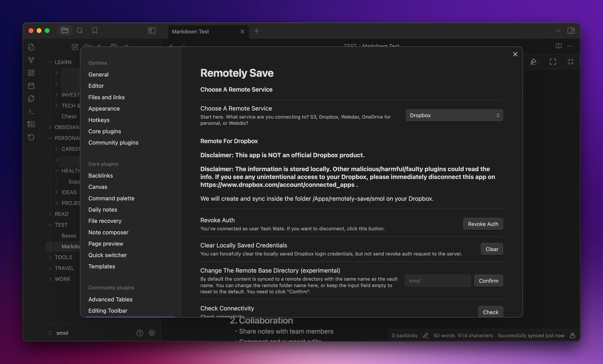Click the remote base directory input field

point(438,281)
